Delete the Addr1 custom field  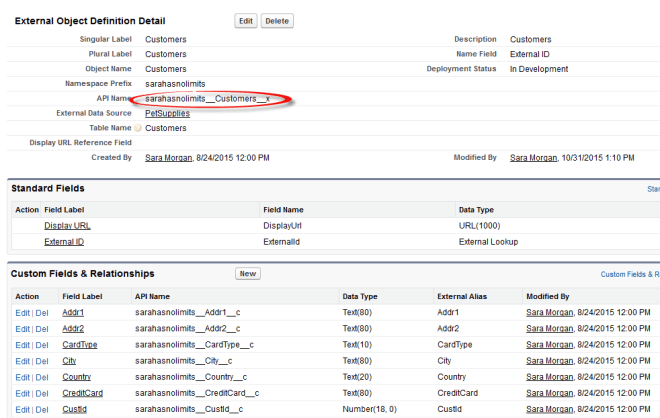pos(42,313)
